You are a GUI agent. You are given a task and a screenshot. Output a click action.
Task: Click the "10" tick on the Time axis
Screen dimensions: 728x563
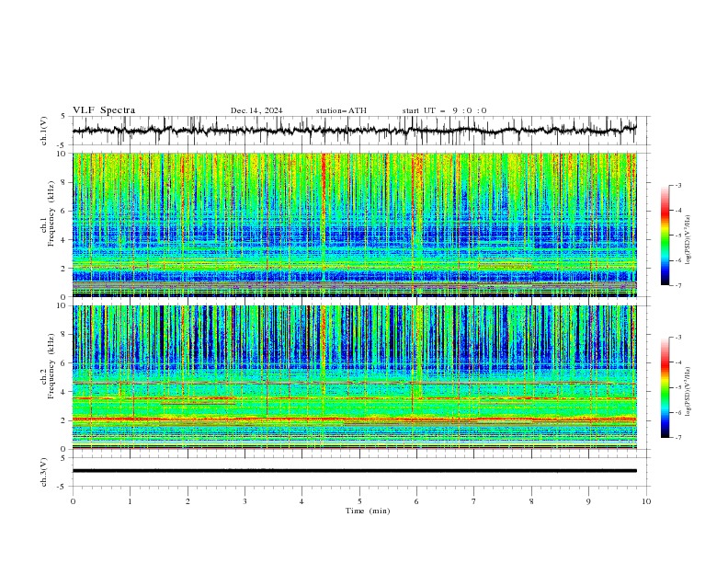[646, 501]
